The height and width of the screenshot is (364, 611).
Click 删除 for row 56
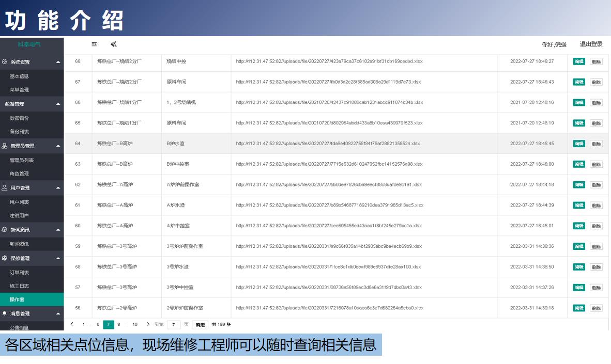596,308
